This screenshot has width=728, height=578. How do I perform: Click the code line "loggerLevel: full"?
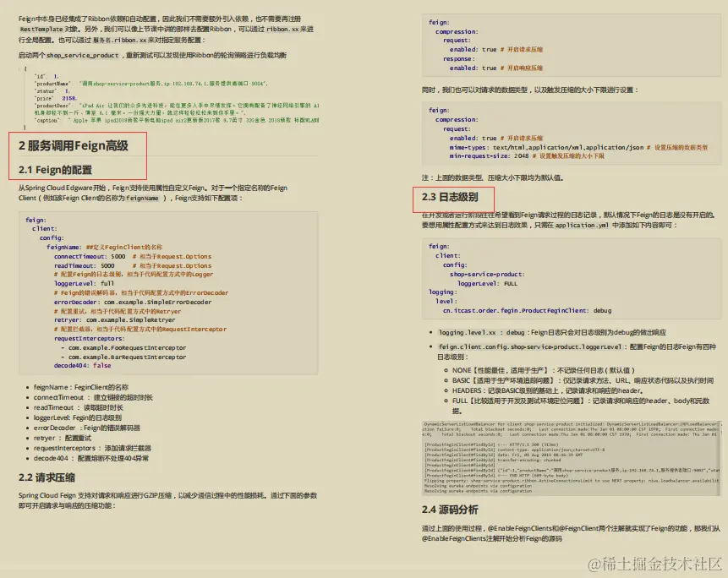[84, 283]
